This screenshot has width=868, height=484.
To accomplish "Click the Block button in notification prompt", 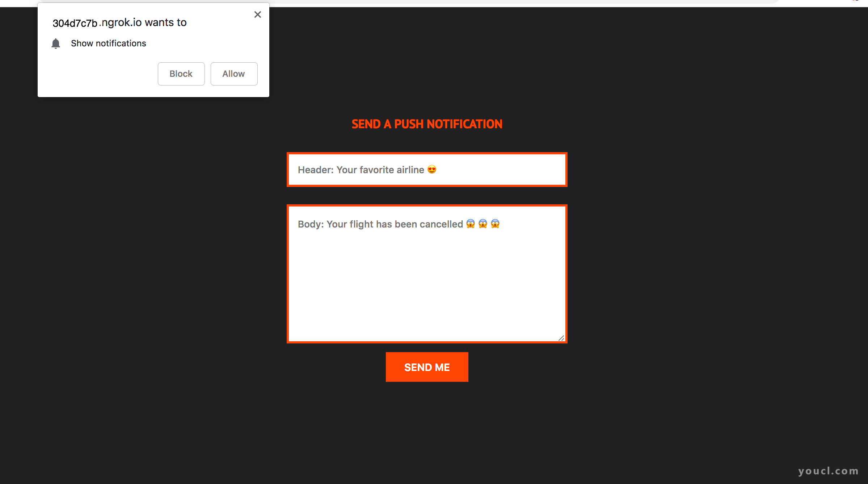I will (180, 73).
